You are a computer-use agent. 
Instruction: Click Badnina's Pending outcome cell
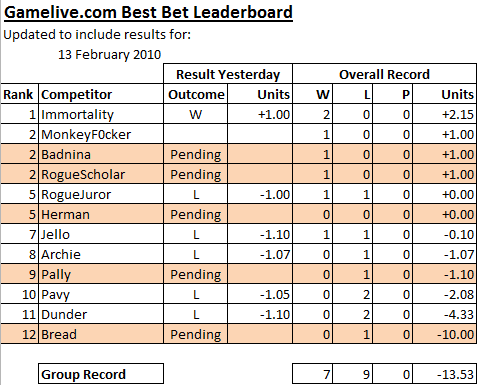[196, 154]
